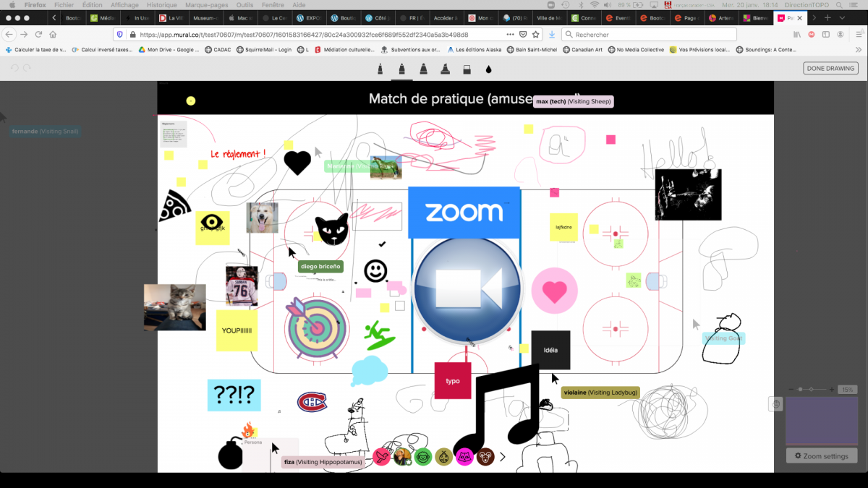Click the pink bird participant avatar
Image resolution: width=868 pixels, height=488 pixels.
pyautogui.click(x=382, y=457)
